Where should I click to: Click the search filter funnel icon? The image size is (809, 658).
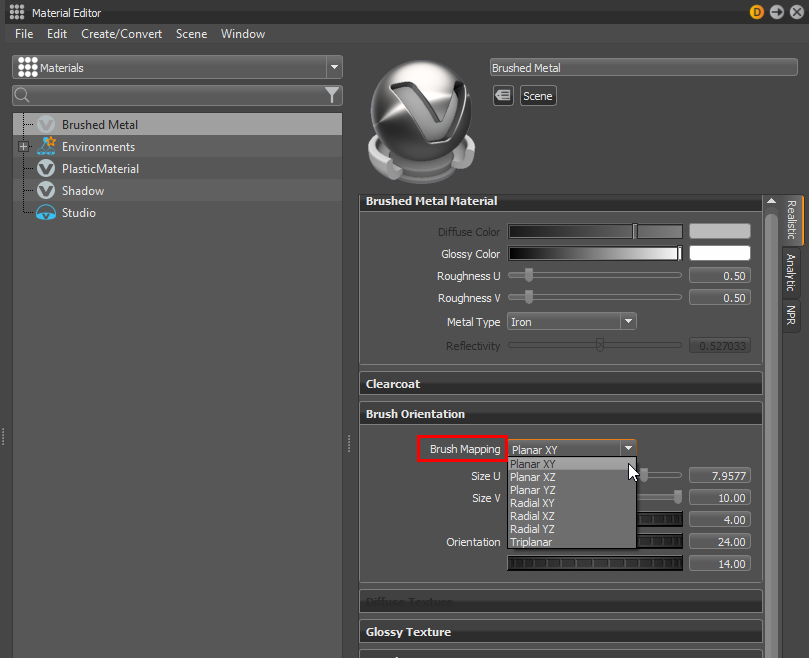click(332, 94)
